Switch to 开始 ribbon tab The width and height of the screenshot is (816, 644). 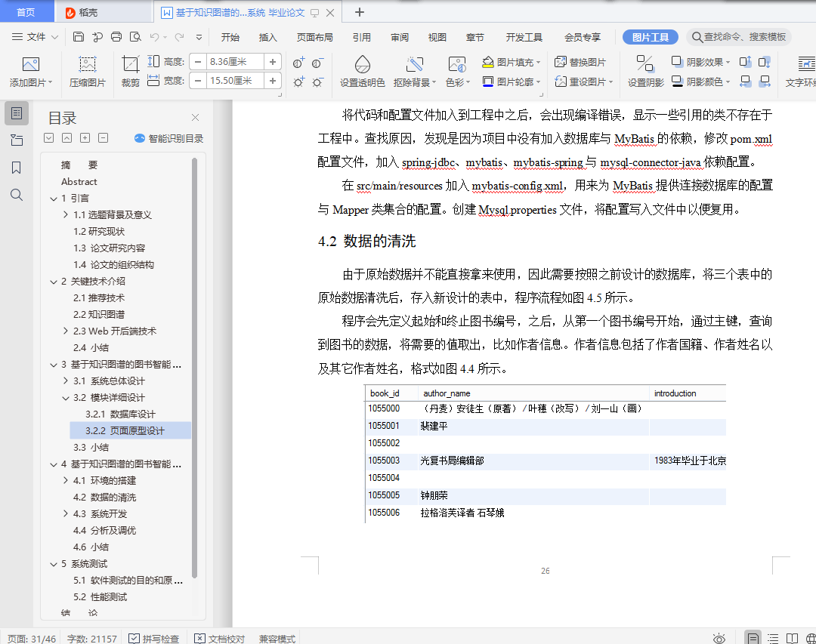[x=230, y=37]
